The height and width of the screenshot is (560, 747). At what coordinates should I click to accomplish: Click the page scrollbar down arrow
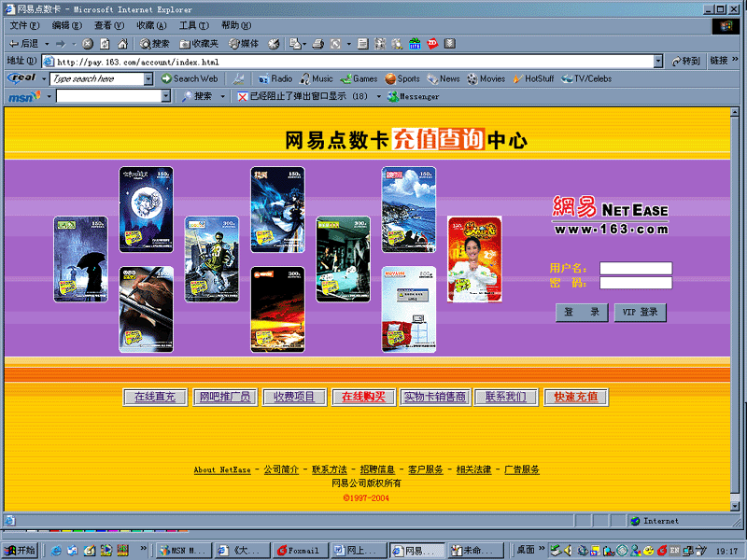tap(735, 506)
